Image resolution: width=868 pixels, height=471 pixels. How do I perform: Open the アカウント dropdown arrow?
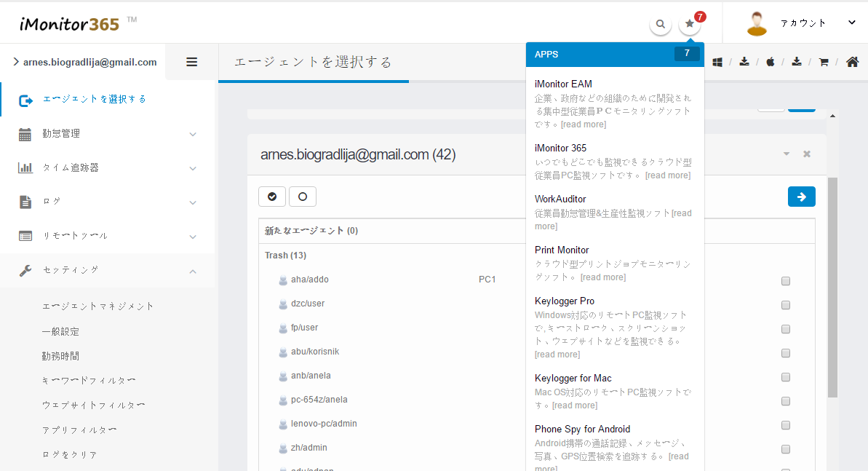click(x=851, y=23)
